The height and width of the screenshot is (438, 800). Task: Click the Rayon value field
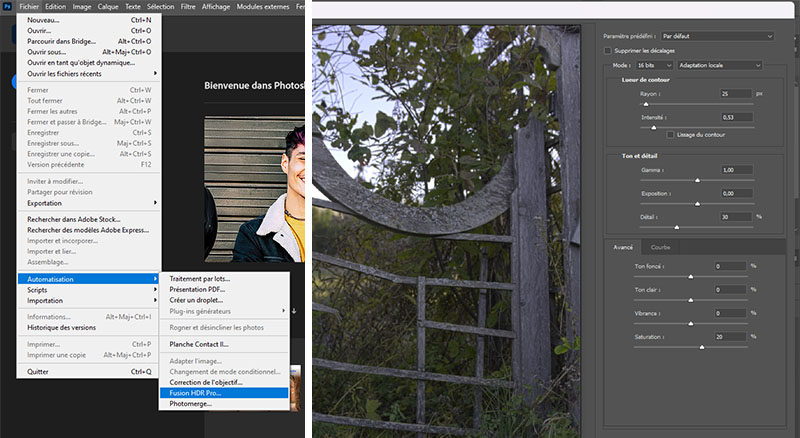pos(736,94)
